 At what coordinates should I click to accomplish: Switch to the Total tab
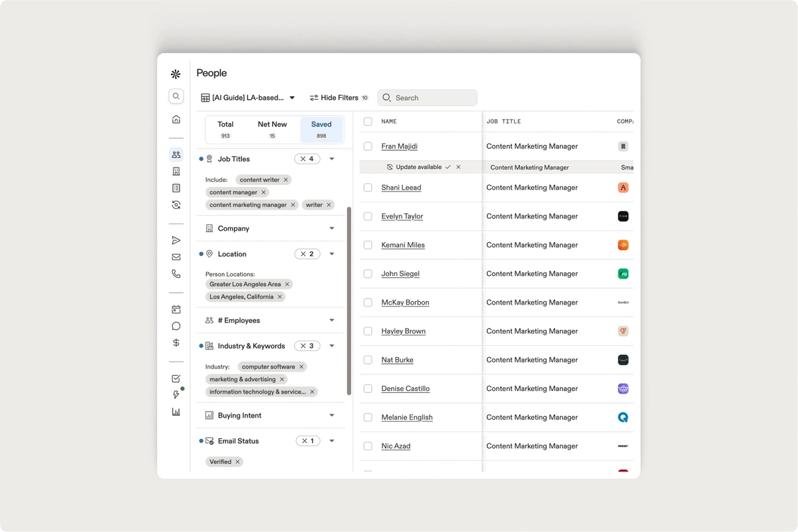pos(225,130)
